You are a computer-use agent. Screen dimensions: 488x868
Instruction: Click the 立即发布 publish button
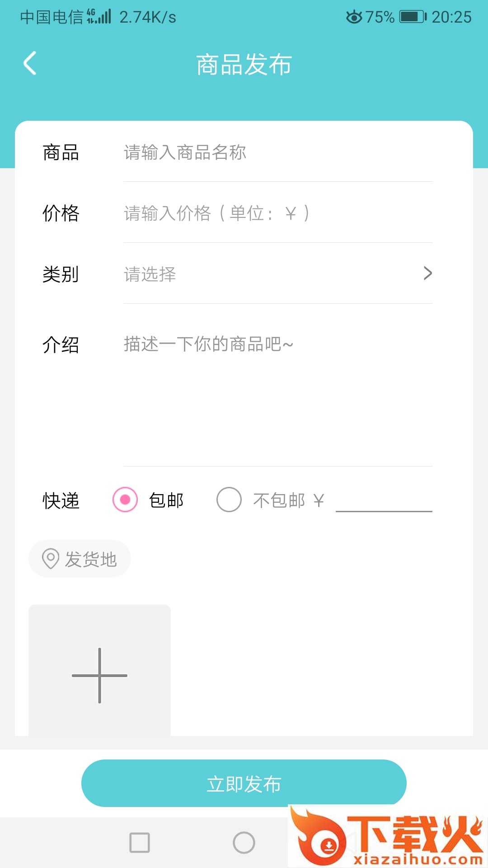(x=244, y=783)
